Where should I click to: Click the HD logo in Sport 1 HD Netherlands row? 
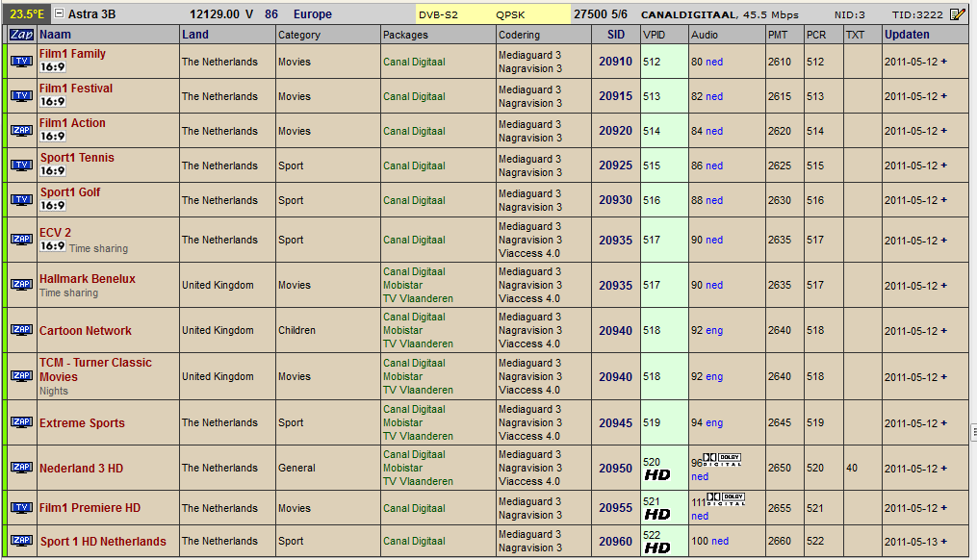point(657,547)
